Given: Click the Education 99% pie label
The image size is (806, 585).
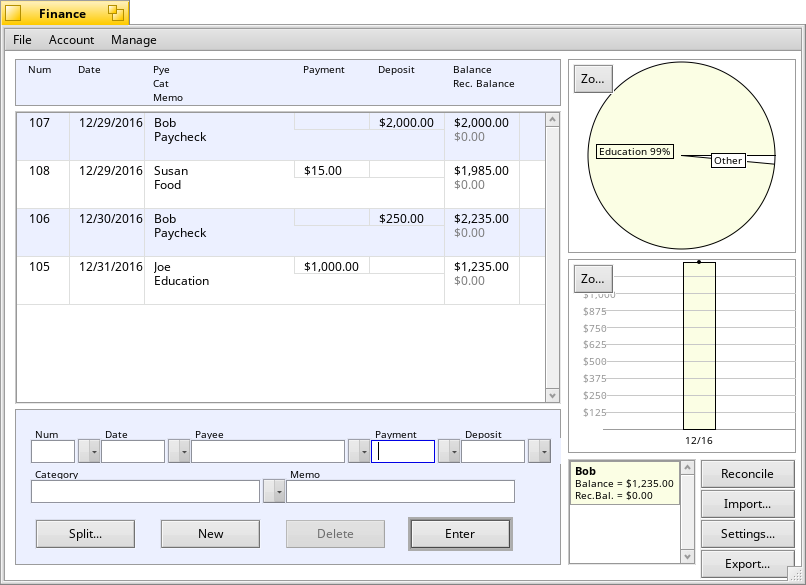Looking at the screenshot, I should 634,152.
